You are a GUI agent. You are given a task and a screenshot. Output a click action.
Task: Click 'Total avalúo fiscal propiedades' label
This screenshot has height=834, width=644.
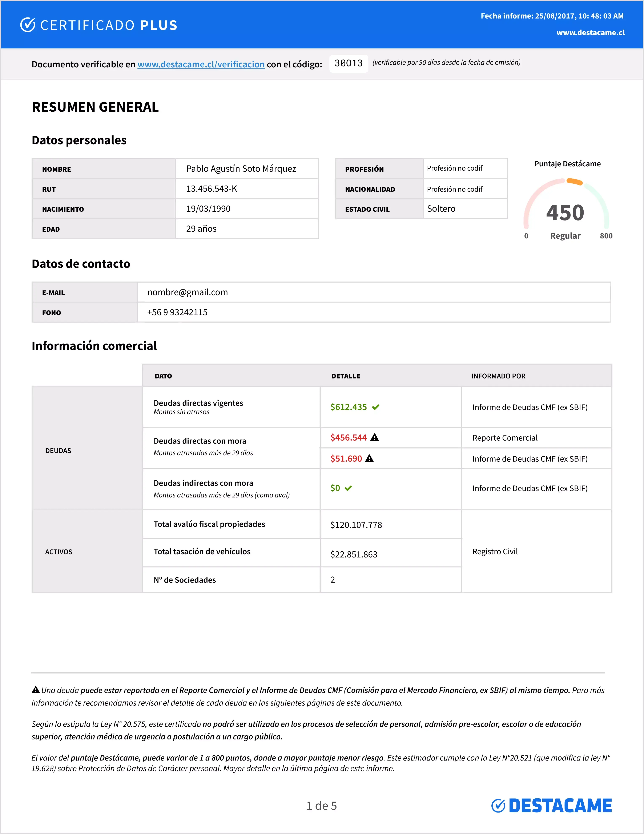209,524
